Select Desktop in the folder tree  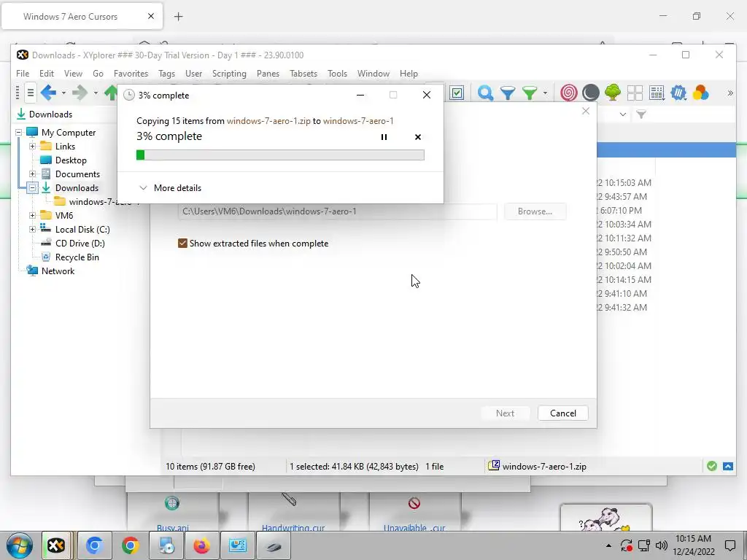click(x=71, y=160)
